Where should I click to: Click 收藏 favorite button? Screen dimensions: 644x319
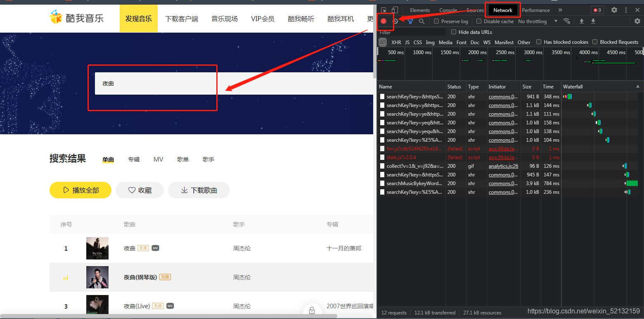(140, 190)
